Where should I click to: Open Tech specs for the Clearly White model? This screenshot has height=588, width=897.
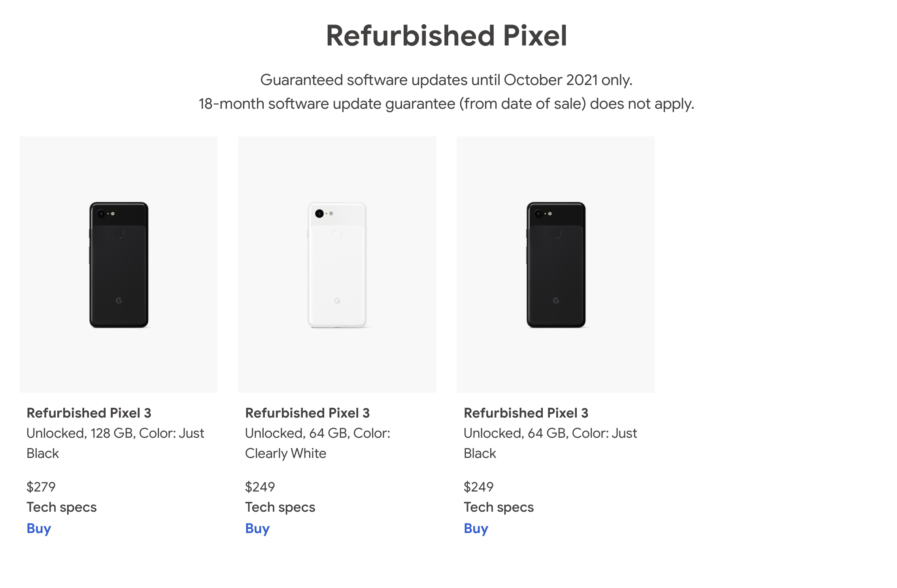coord(280,507)
